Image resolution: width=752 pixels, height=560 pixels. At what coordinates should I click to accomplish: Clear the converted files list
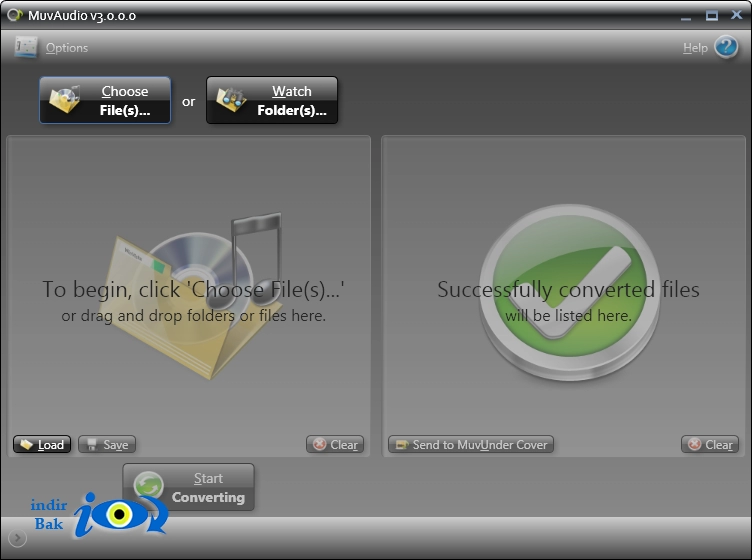[x=710, y=444]
